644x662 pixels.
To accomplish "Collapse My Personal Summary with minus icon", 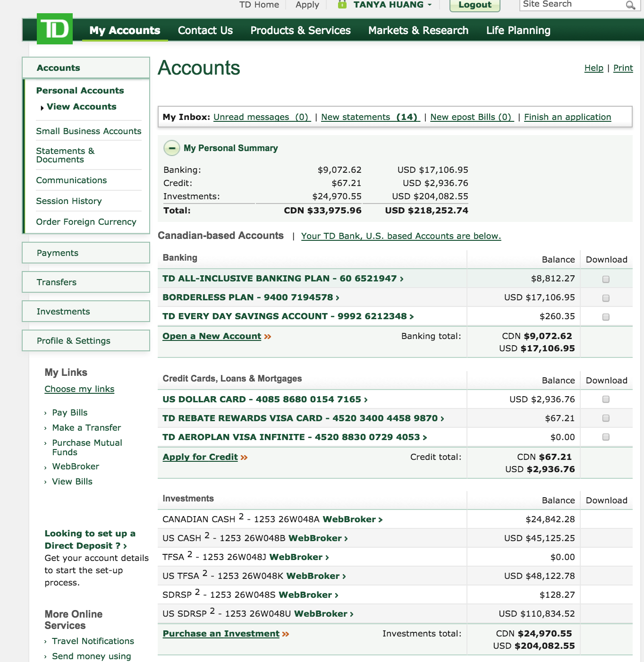I will click(x=171, y=148).
